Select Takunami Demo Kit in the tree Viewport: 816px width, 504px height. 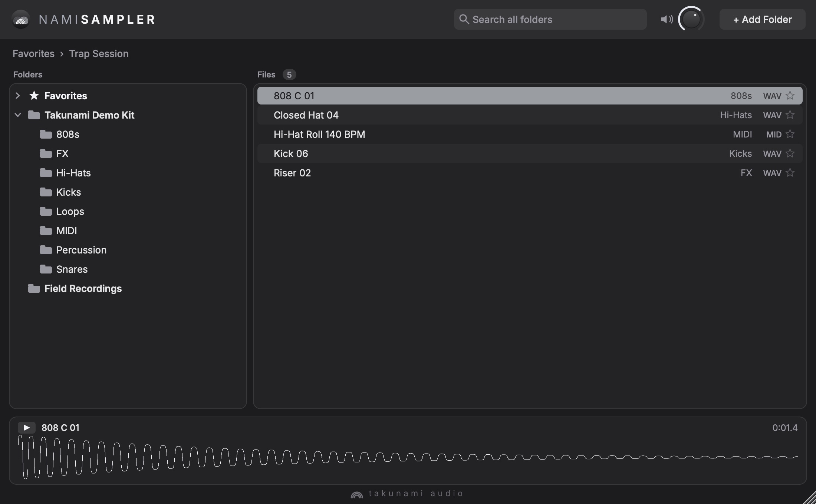coord(128,115)
